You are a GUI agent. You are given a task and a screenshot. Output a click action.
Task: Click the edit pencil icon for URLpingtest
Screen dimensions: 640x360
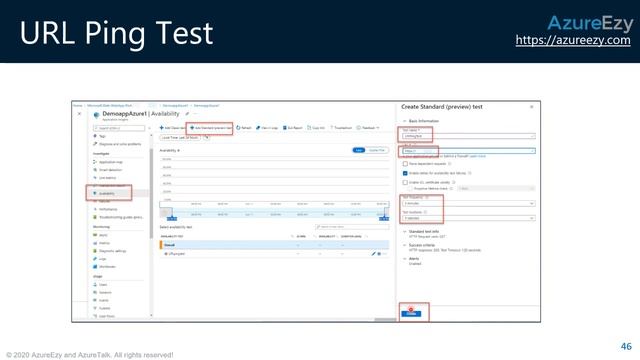coord(373,253)
